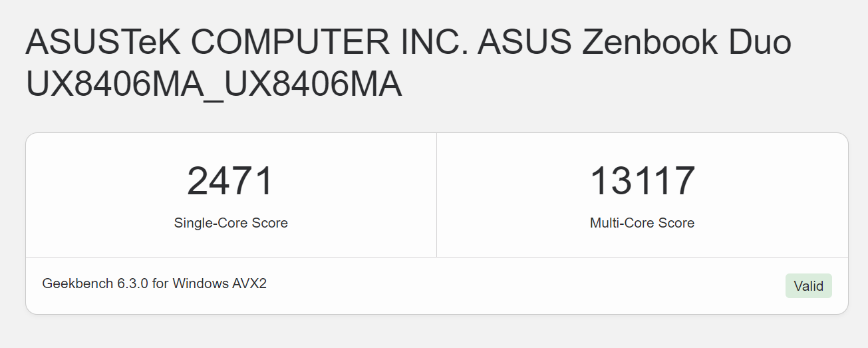Click the word Score under 13117

point(676,223)
